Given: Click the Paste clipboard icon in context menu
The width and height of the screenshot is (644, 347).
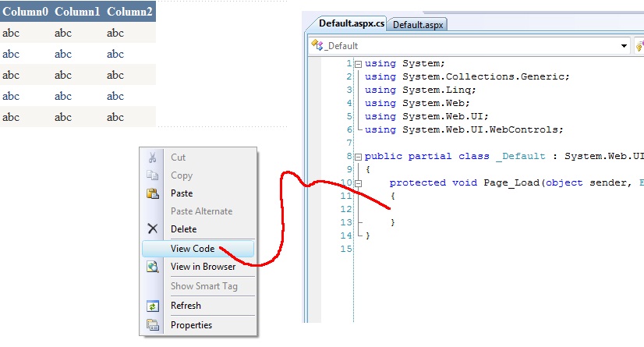Looking at the screenshot, I should click(153, 193).
